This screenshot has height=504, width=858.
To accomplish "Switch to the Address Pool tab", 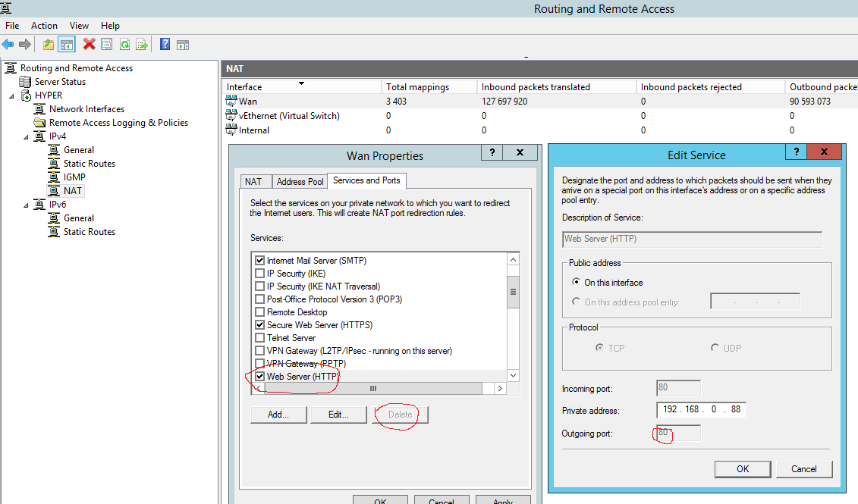I will [300, 181].
